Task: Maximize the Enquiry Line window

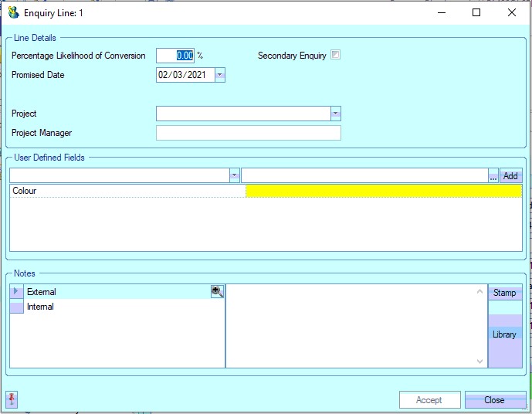Action: point(476,12)
